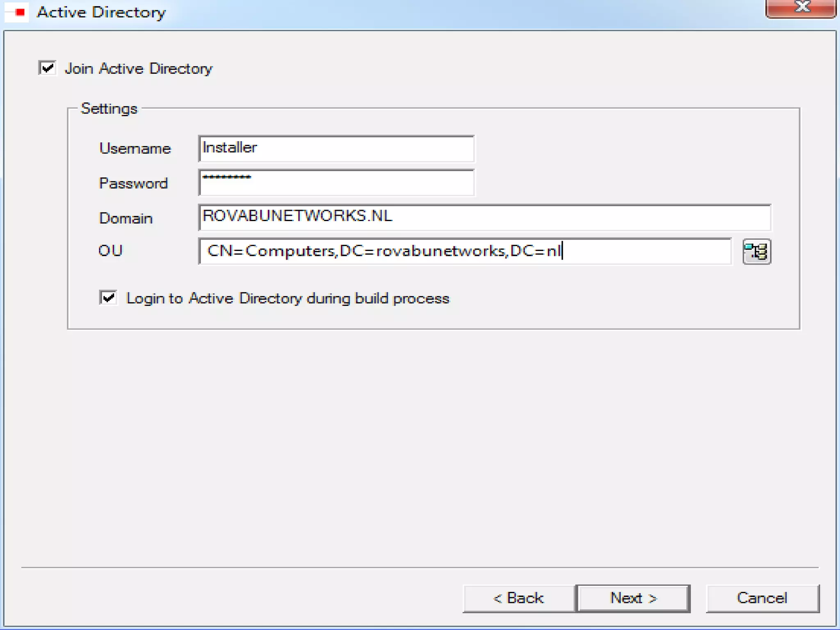
Task: Cancel the Active Directory wizard
Action: click(762, 598)
